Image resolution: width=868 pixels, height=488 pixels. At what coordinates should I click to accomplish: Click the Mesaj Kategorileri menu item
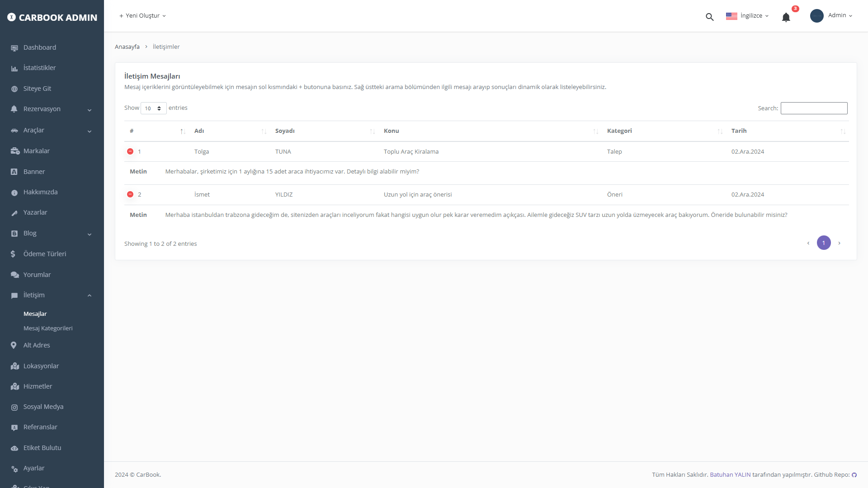point(47,328)
